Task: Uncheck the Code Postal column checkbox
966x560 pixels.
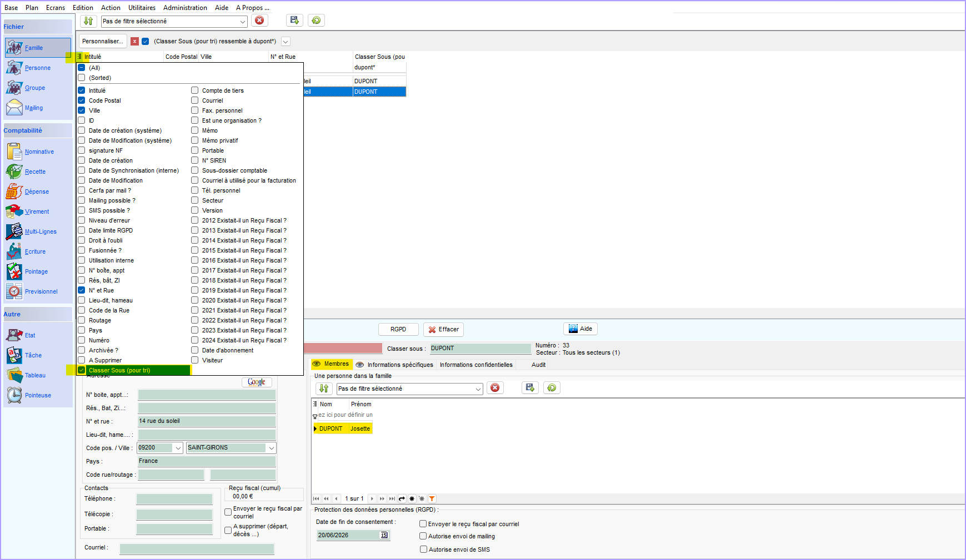Action: click(82, 100)
